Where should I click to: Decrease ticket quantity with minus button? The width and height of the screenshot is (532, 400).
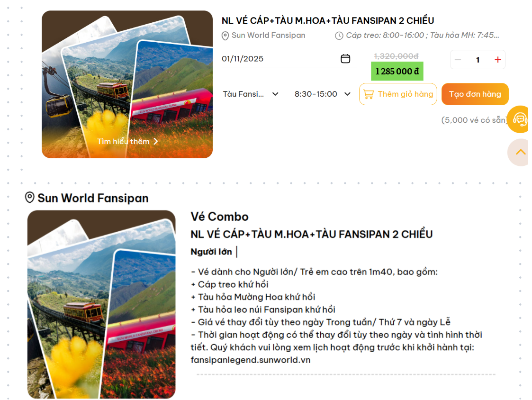[x=458, y=60]
